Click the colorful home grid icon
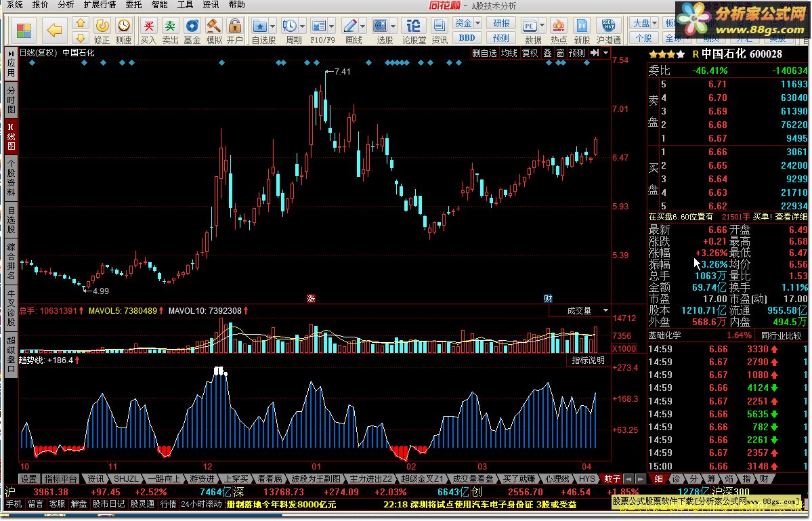The width and height of the screenshot is (812, 521). pos(24,30)
